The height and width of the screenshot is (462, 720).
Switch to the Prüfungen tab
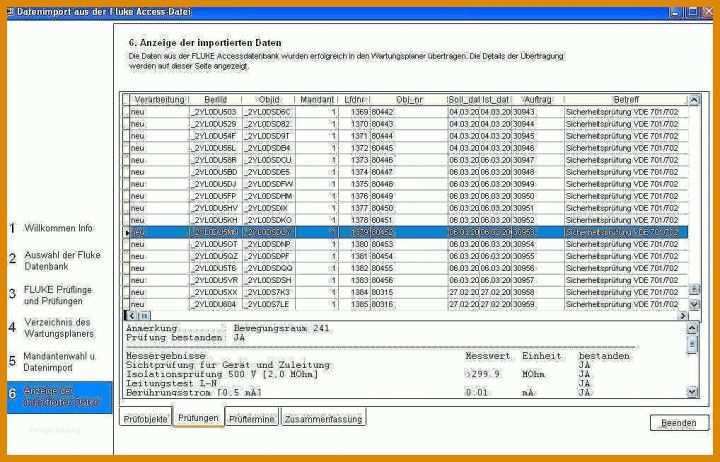(198, 417)
